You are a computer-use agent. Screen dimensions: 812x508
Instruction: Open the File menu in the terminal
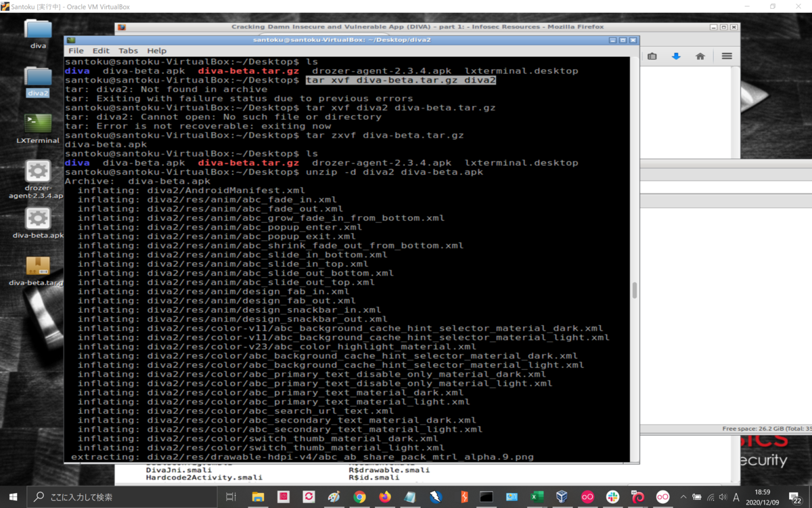pos(76,51)
